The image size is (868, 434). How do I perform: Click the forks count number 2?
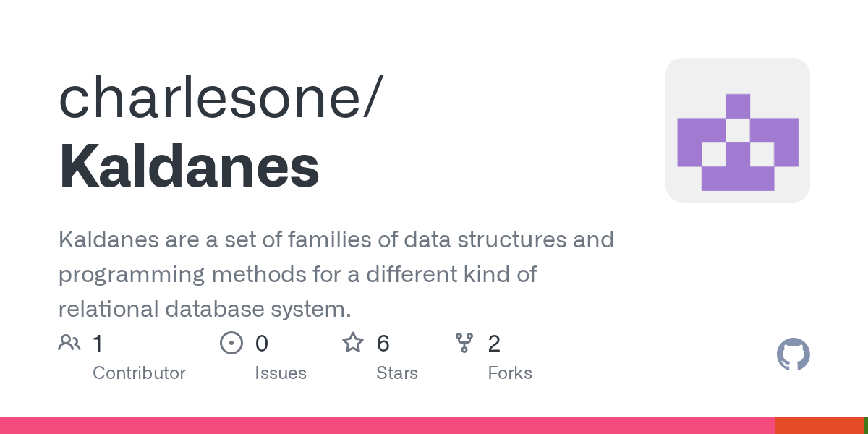click(494, 344)
